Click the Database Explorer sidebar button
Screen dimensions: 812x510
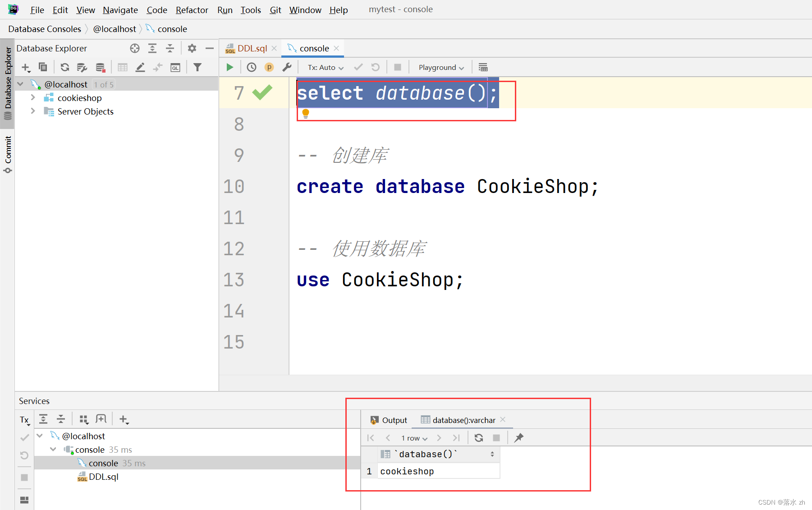point(8,83)
